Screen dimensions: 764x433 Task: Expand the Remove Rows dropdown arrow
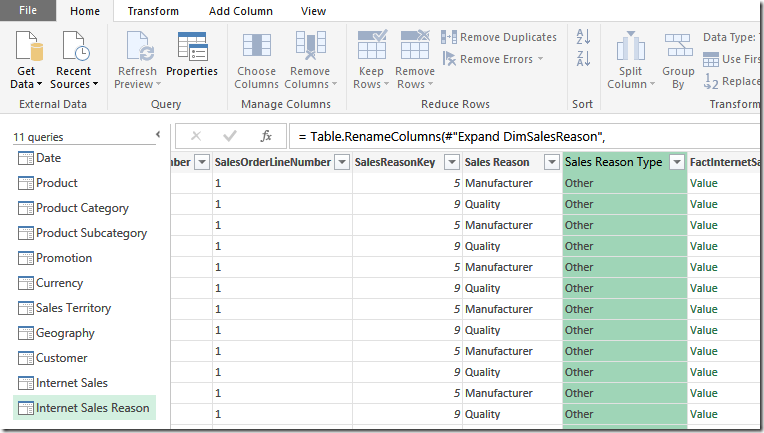click(430, 84)
